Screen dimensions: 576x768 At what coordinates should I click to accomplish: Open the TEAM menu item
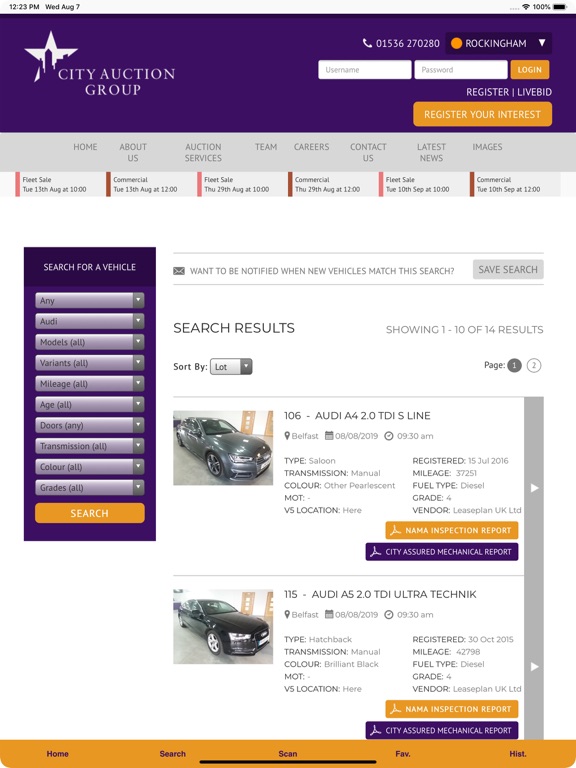point(266,147)
